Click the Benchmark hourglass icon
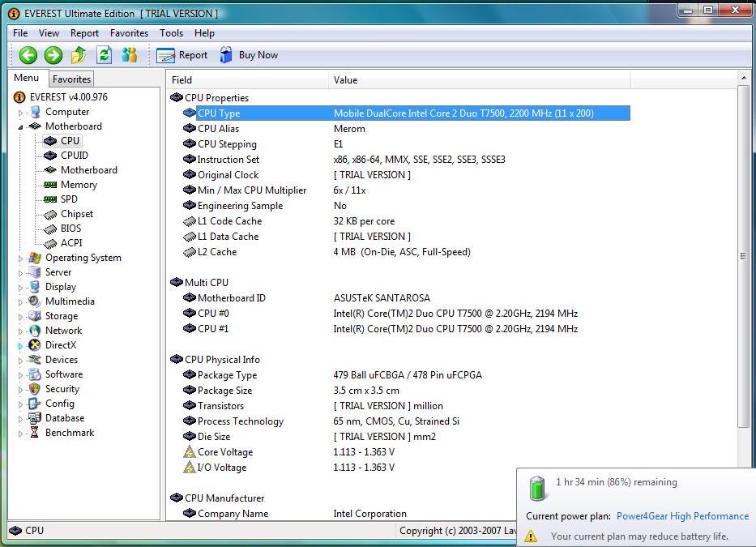 [x=35, y=433]
